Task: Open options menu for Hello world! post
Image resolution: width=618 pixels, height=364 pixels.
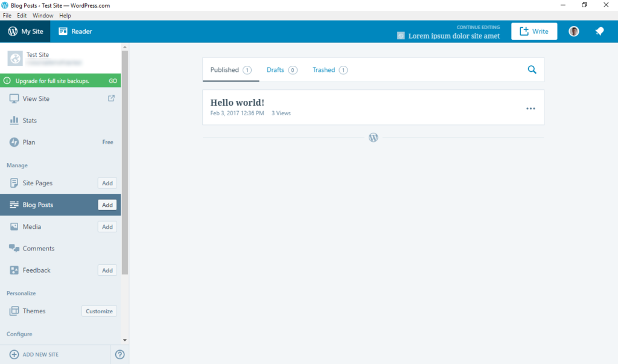Action: tap(530, 108)
